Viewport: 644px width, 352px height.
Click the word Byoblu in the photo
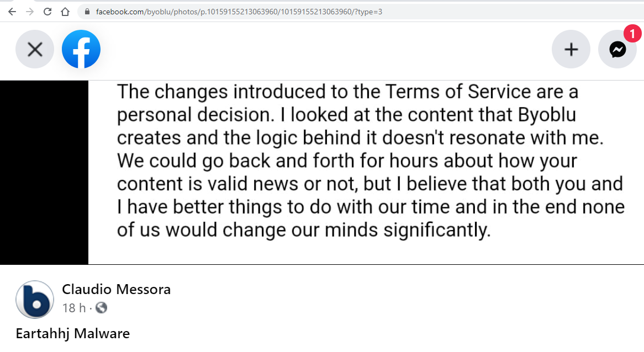[547, 115]
